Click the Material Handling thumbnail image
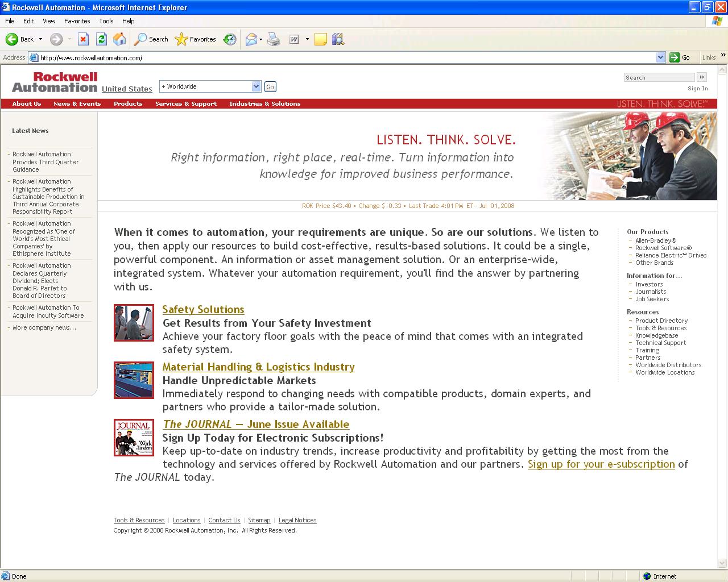The width and height of the screenshot is (728, 582). (134, 380)
